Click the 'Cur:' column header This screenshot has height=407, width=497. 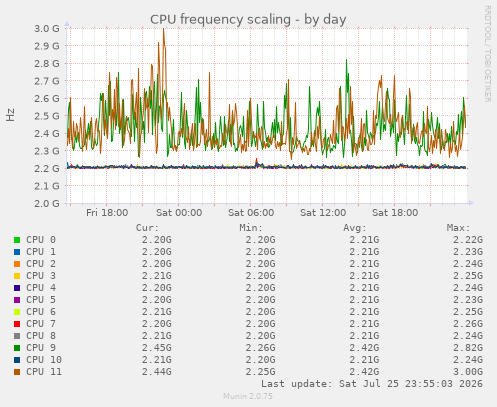[x=147, y=228]
